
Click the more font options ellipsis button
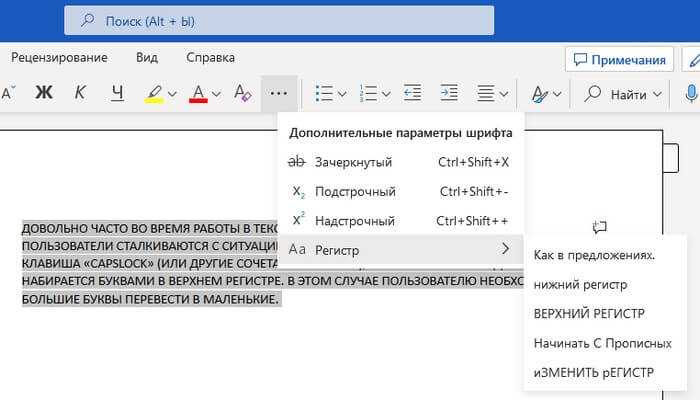click(x=279, y=93)
